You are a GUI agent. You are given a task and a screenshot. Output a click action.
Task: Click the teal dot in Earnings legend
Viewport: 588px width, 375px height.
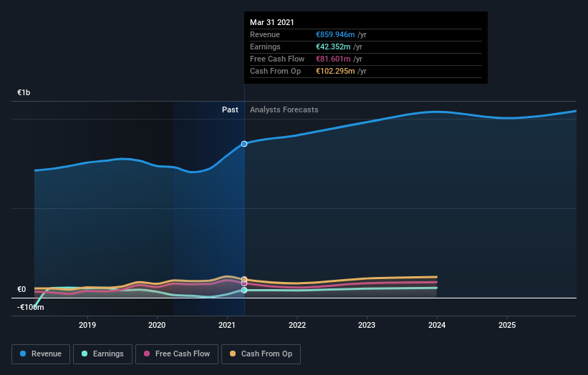tap(85, 354)
